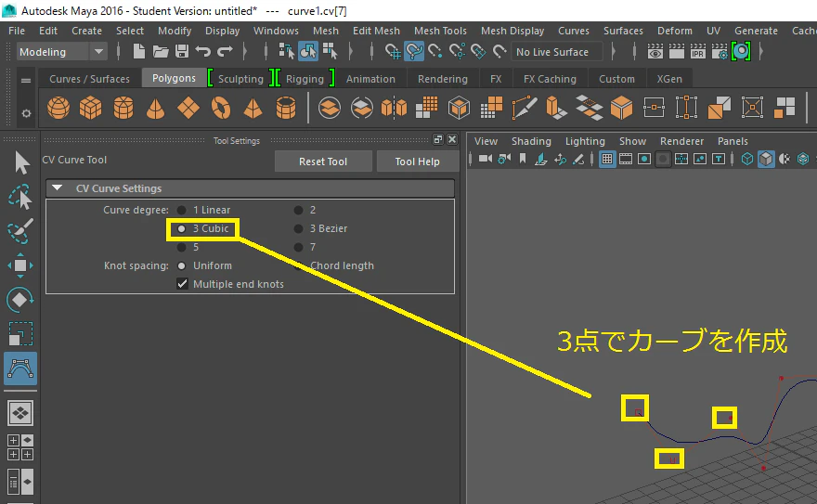The width and height of the screenshot is (817, 504).
Task: Click the Extrude shelf icon
Action: click(556, 109)
